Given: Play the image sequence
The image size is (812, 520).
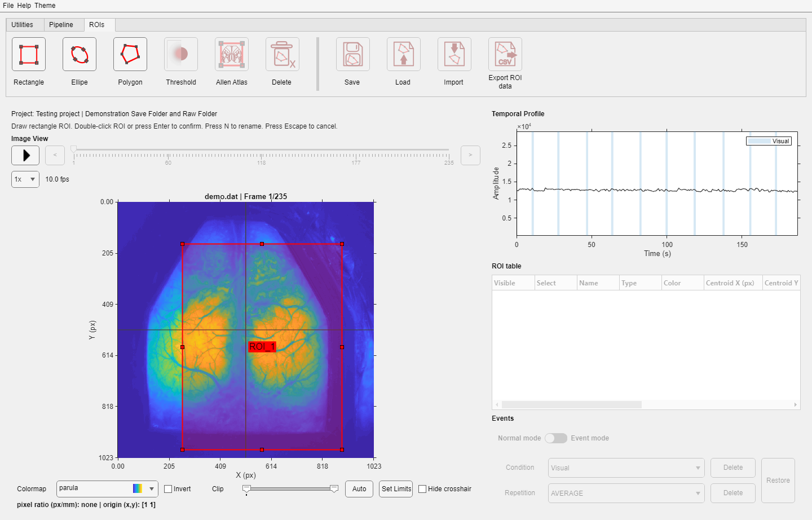Looking at the screenshot, I should point(25,155).
